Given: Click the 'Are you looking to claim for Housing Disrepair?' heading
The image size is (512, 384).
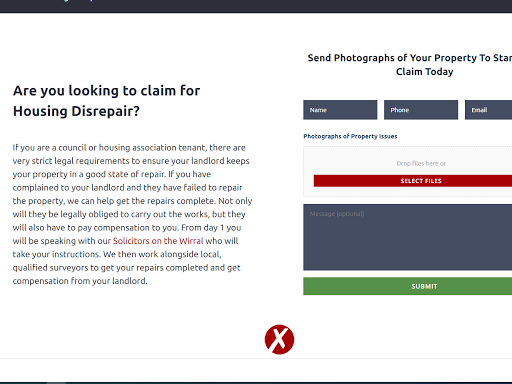Looking at the screenshot, I should (x=106, y=101).
